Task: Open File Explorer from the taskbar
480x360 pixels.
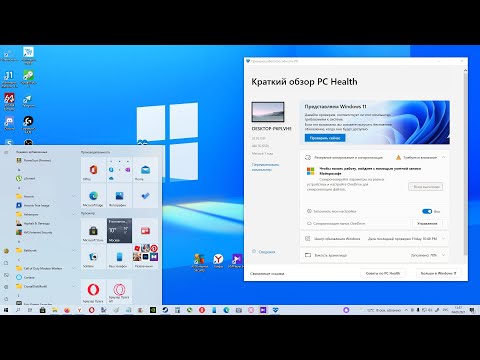Action: click(x=54, y=310)
